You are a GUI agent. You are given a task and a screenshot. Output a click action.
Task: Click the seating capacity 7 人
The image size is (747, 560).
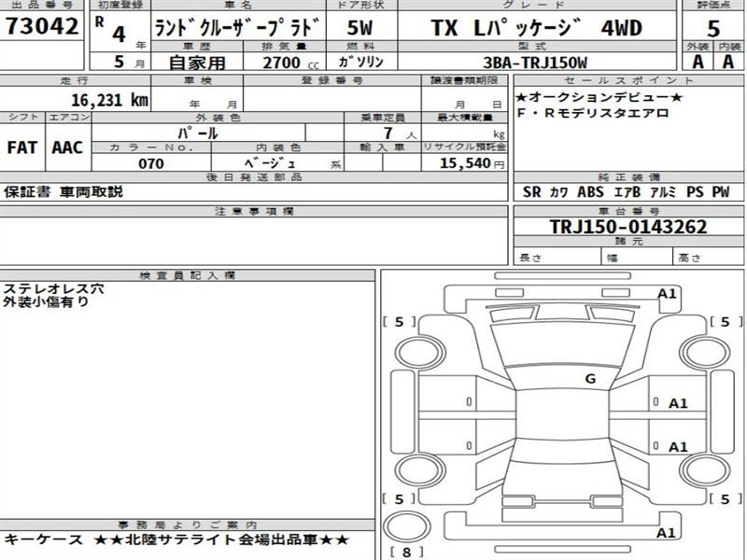[x=400, y=133]
